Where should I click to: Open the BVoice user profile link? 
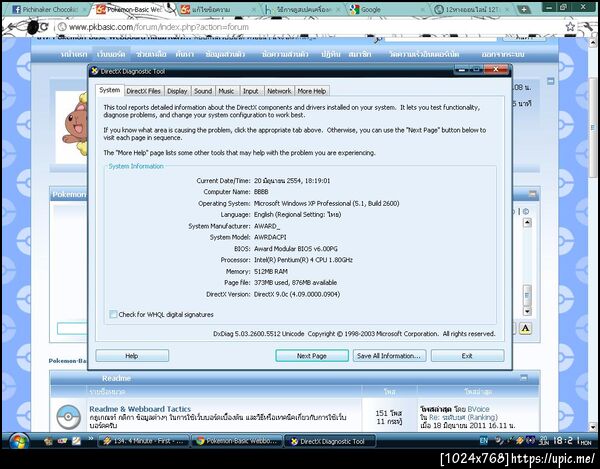(478, 409)
